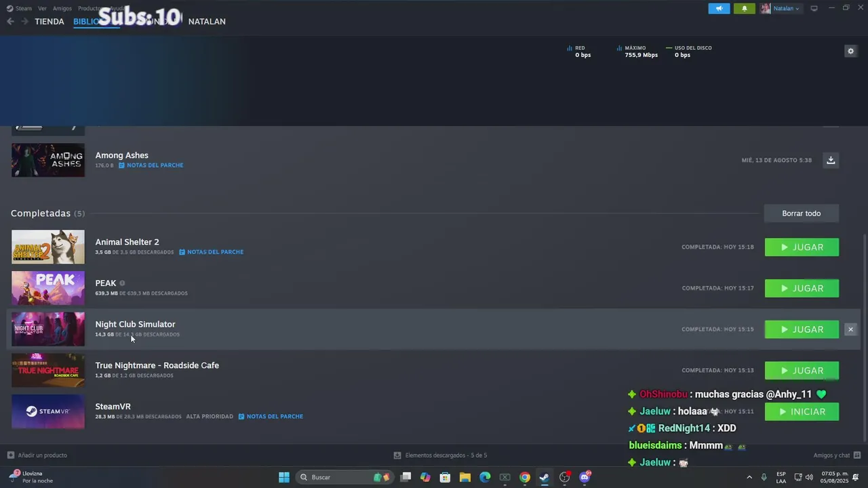Click Añadir un producto label
868x488 pixels.
pyautogui.click(x=42, y=455)
